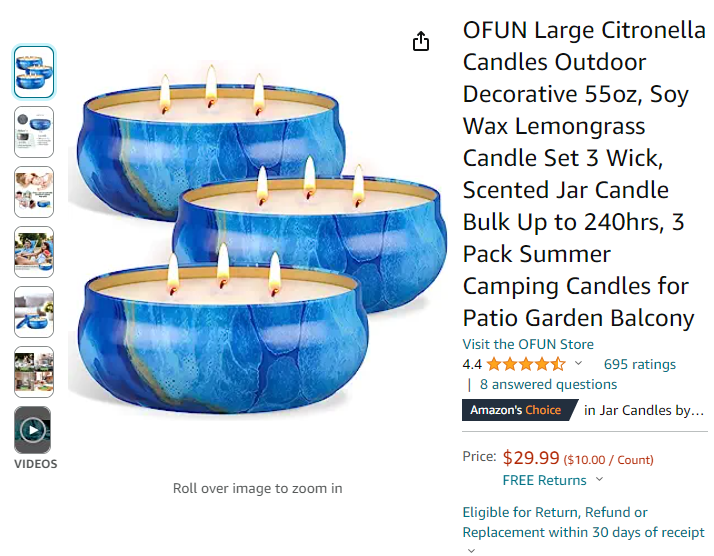Open the 695 ratings link
Screen dimensions: 714x556
click(639, 364)
